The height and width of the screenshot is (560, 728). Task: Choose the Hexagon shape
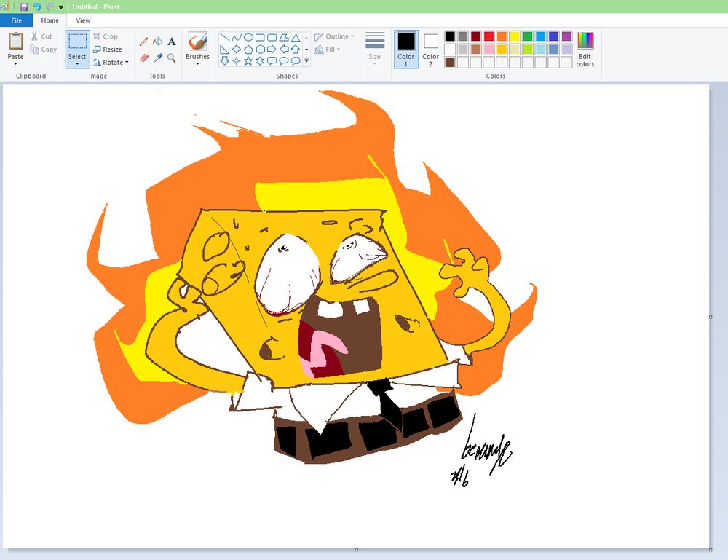click(x=260, y=49)
